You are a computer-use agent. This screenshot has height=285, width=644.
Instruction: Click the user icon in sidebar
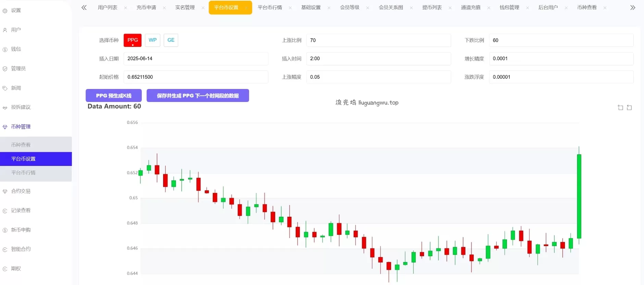[5, 30]
